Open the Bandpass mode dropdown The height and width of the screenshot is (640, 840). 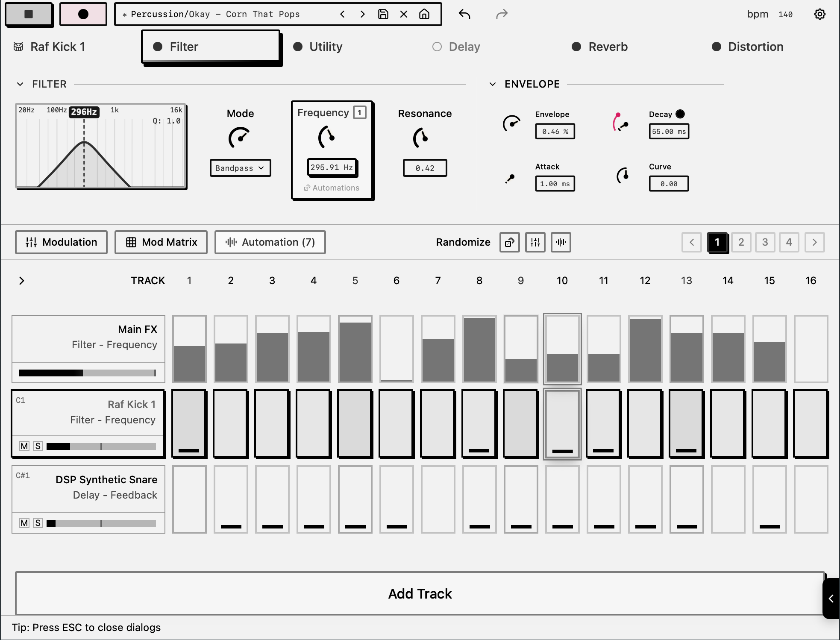coord(240,168)
